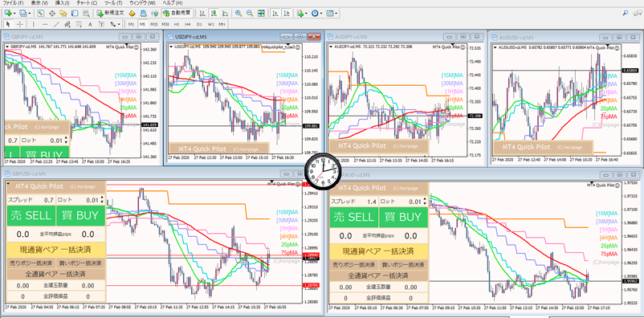Toggle the 自動売買 auto trading button
The image size is (644, 318).
coord(177,13)
